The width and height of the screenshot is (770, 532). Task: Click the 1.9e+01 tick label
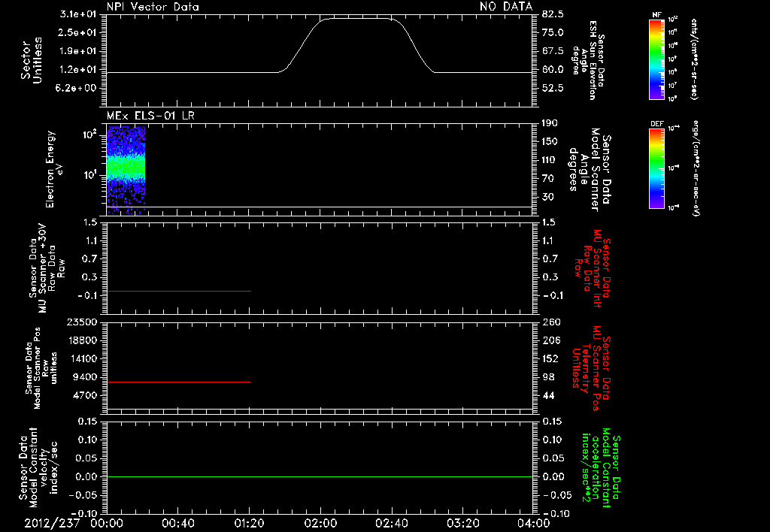click(77, 51)
